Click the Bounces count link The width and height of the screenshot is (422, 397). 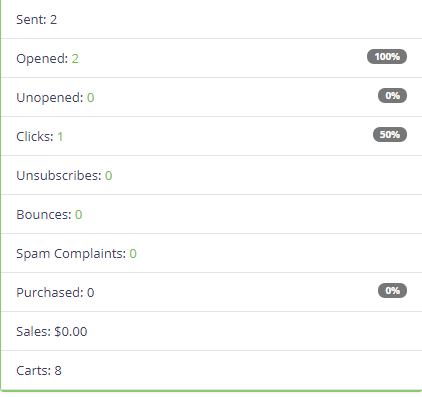pos(78,215)
